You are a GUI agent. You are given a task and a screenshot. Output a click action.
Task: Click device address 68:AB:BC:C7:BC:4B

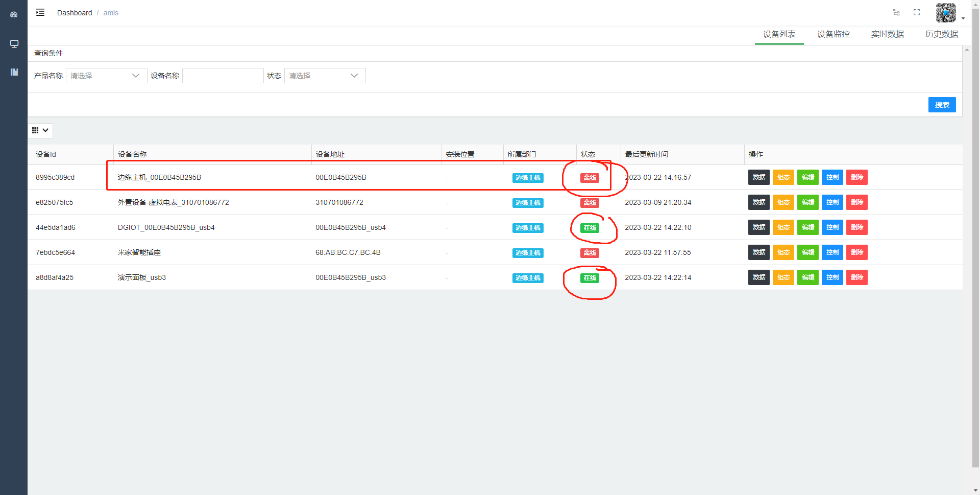click(348, 252)
